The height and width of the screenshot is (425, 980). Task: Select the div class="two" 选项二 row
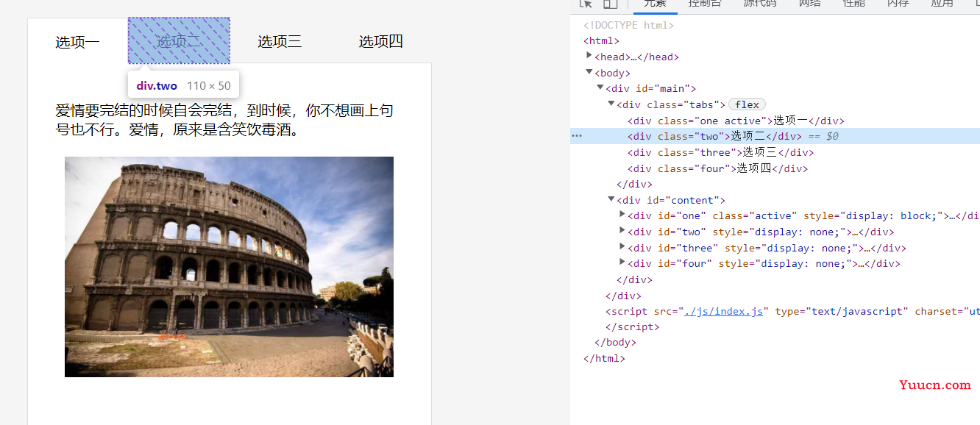click(x=775, y=136)
